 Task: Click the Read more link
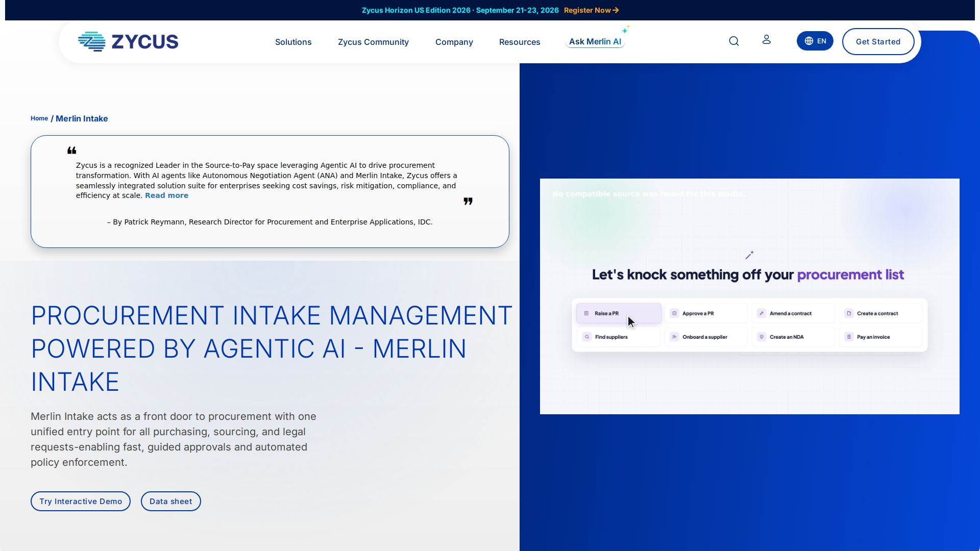tap(166, 195)
